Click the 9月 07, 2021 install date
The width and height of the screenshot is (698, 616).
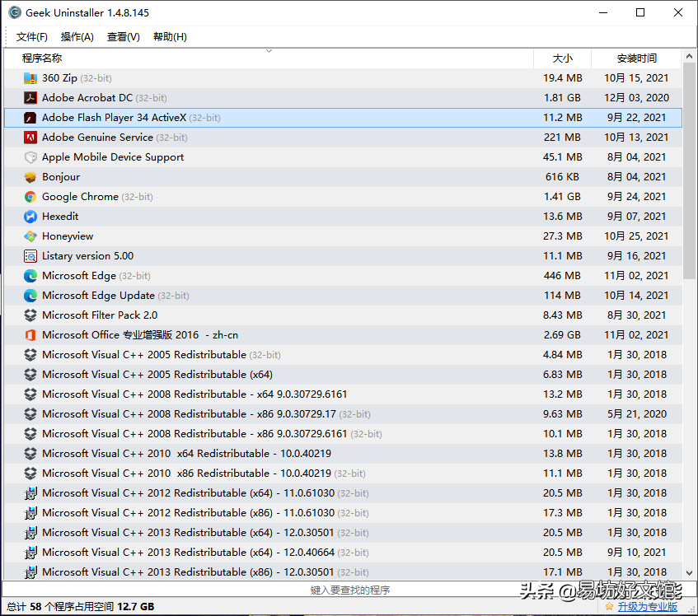tap(636, 217)
